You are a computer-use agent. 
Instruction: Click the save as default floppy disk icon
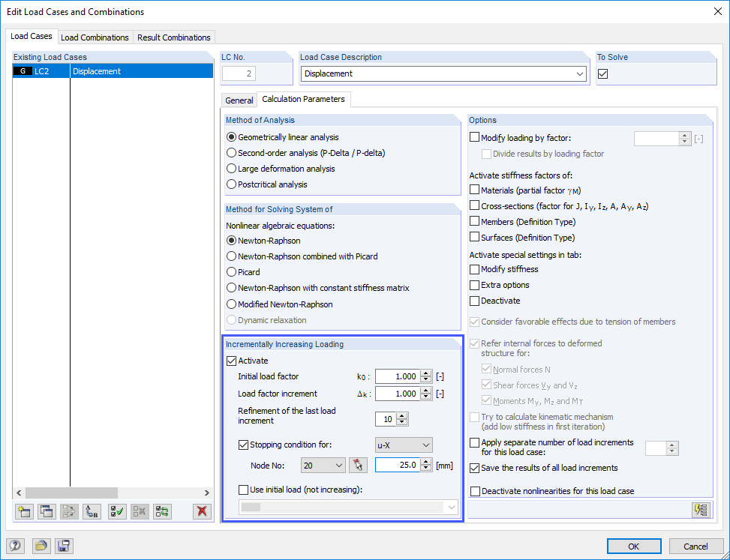(x=64, y=546)
